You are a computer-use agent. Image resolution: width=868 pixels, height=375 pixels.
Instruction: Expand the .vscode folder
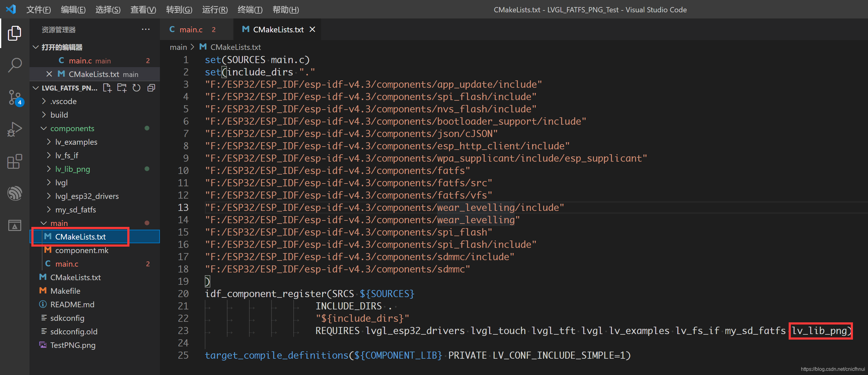[43, 101]
